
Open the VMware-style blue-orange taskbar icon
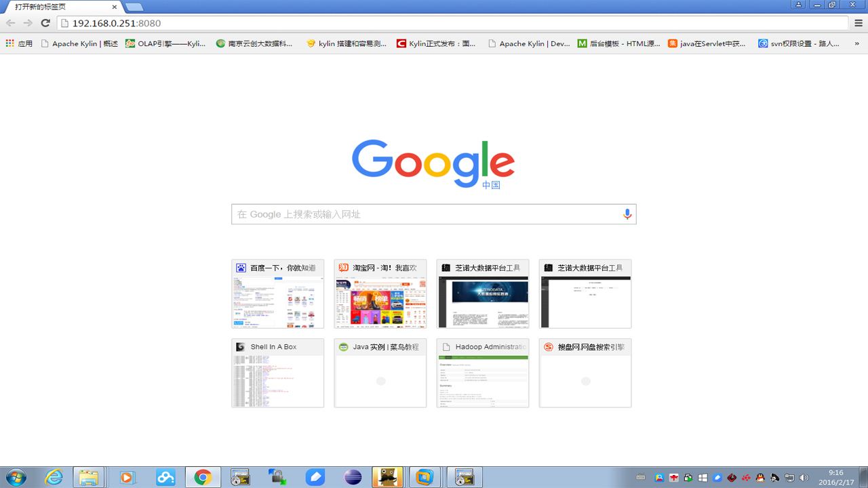pyautogui.click(x=426, y=477)
